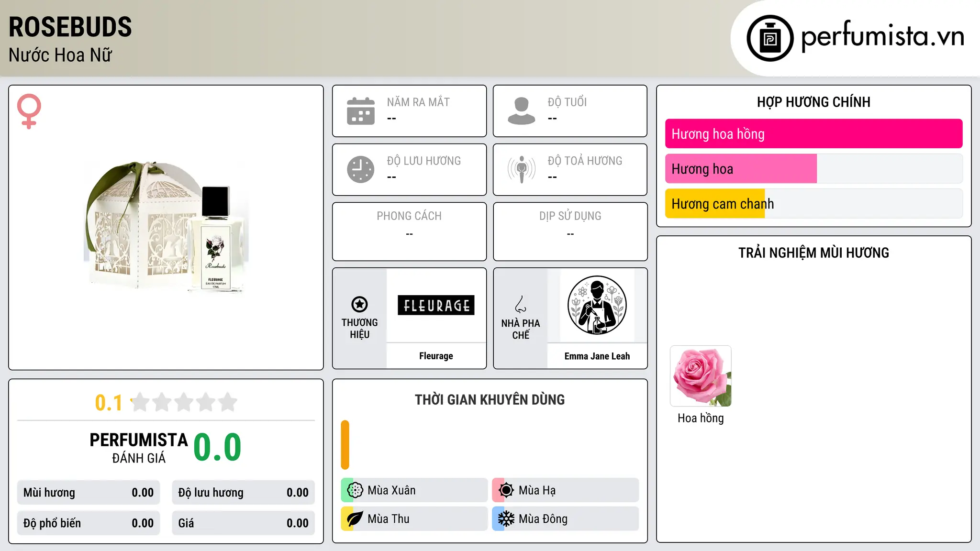Click the Độ Tuổi label

pos(567,102)
